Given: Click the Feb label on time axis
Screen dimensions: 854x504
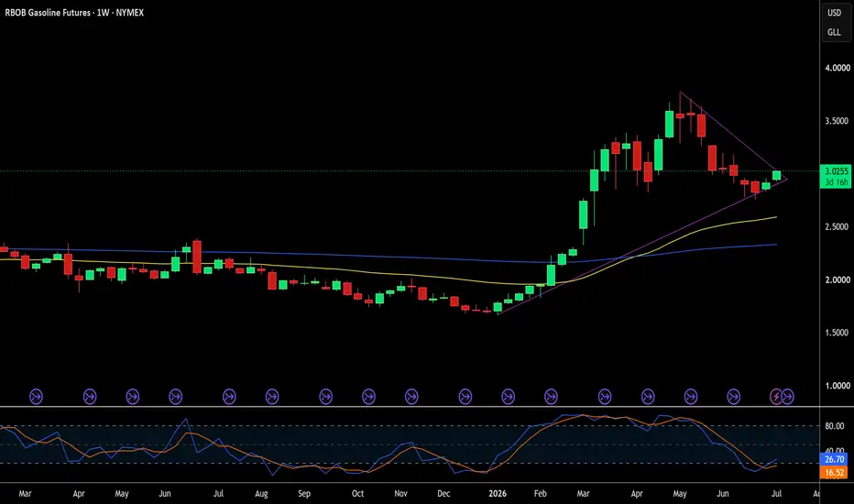Looking at the screenshot, I should point(541,494).
